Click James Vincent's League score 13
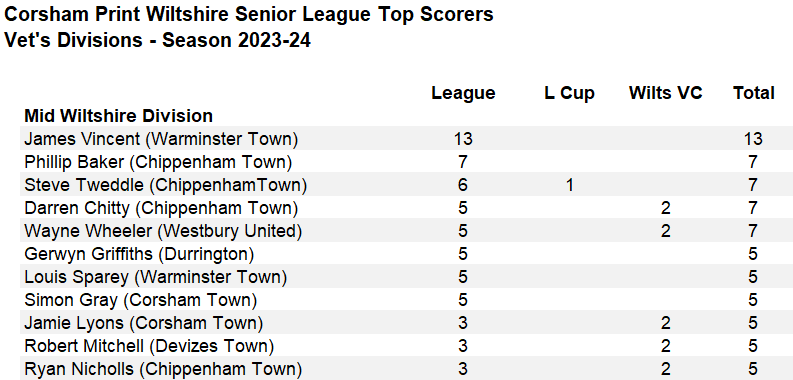This screenshot has width=793, height=380. [x=463, y=139]
